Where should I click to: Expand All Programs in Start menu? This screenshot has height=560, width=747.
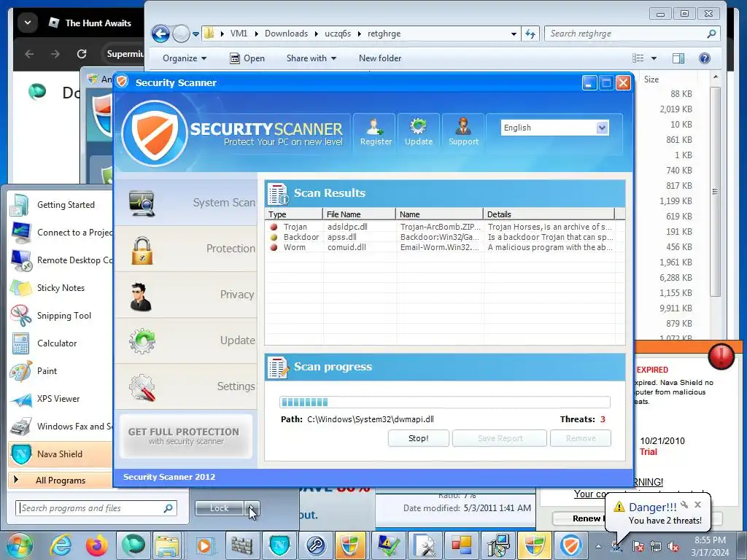point(60,480)
